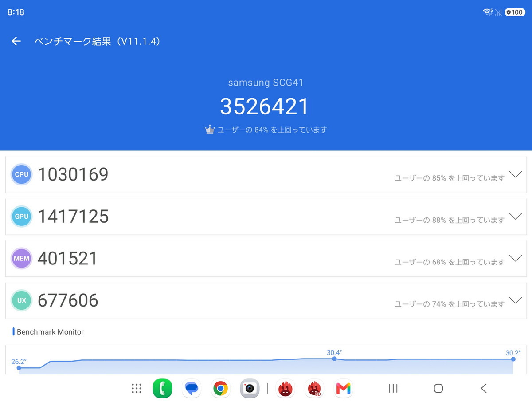This screenshot has height=402, width=532.
Task: Tap the Wi-Fi status icon
Action: click(488, 12)
